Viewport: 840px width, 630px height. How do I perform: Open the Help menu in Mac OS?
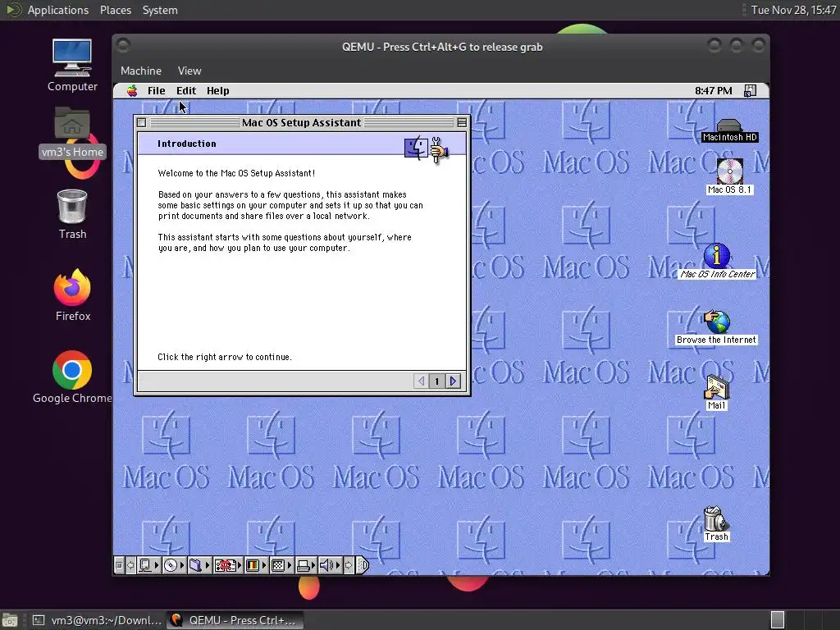click(x=218, y=91)
